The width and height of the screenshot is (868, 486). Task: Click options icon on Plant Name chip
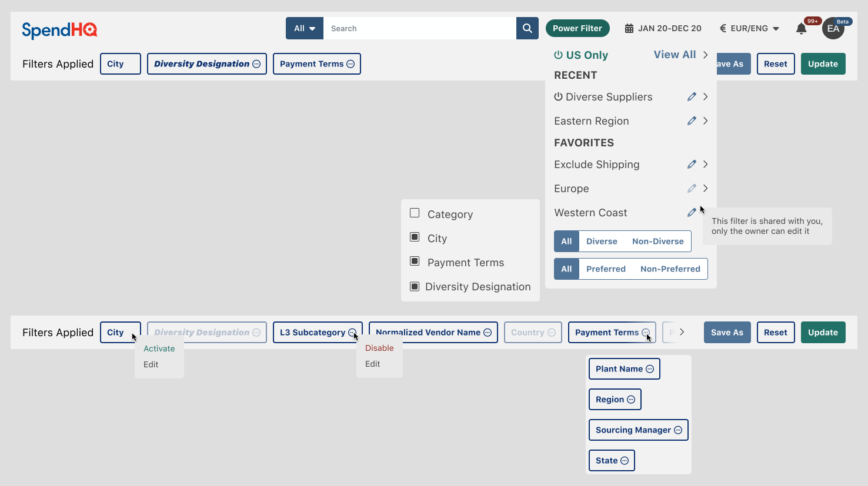coord(650,369)
